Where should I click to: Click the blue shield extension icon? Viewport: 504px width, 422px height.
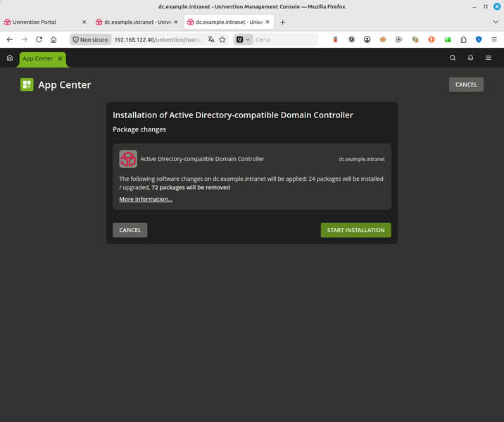pyautogui.click(x=479, y=39)
